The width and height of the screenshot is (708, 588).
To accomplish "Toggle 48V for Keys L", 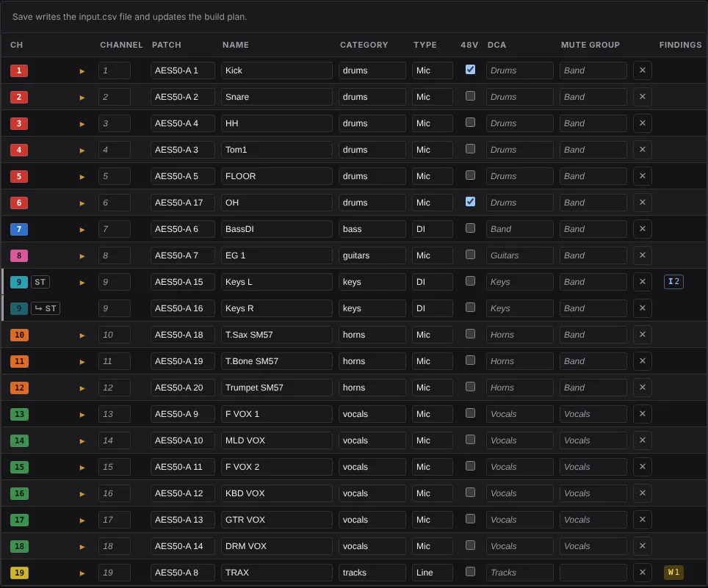I will (x=470, y=281).
